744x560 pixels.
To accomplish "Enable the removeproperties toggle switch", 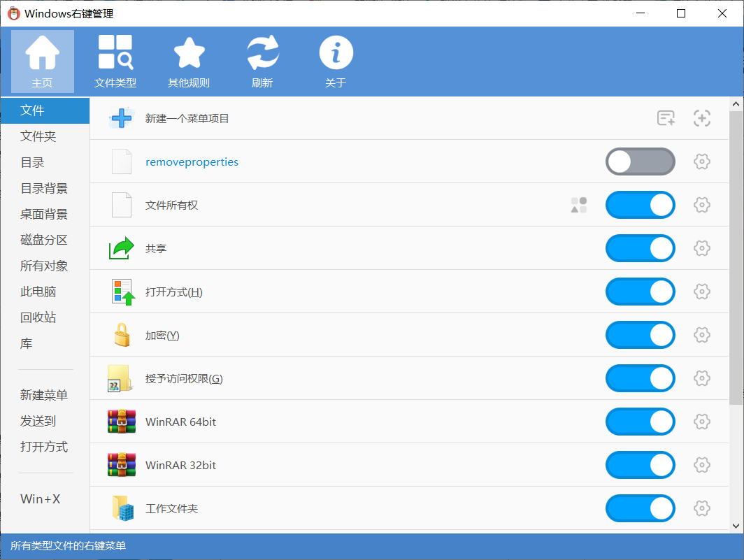I will [640, 161].
